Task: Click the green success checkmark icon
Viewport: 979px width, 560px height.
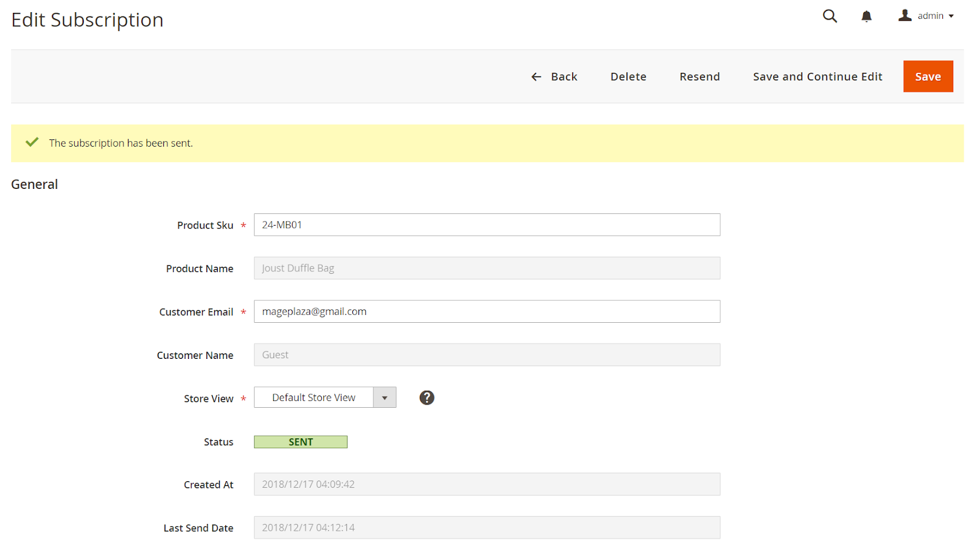Action: (32, 142)
